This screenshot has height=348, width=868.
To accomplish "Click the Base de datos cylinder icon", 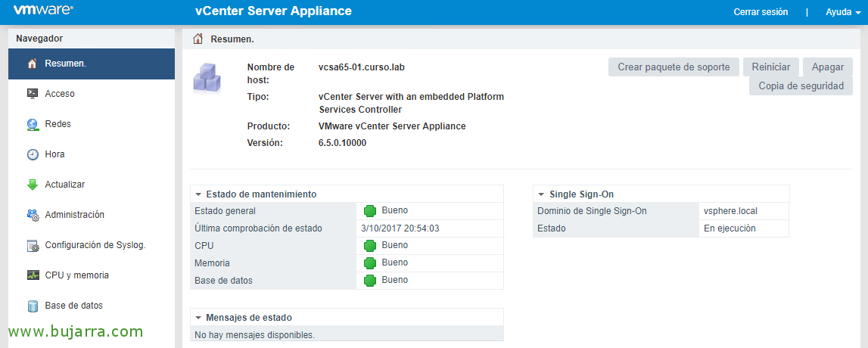I will [x=33, y=306].
